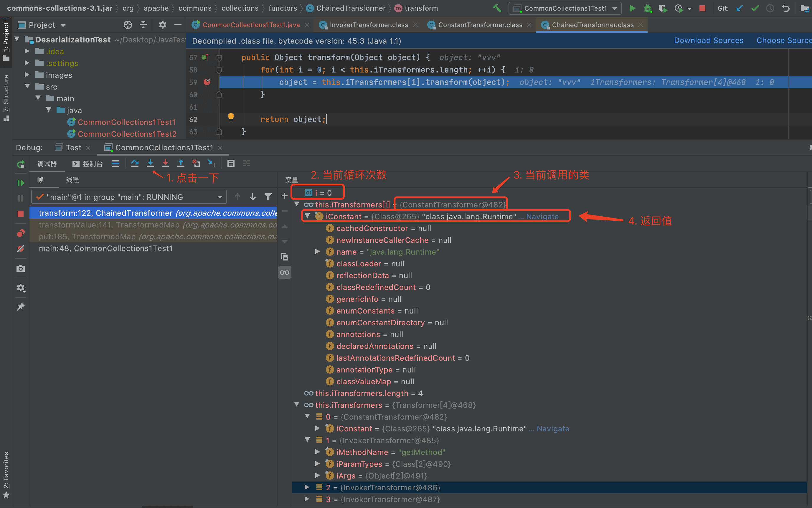Open the Structure tool window button
812x508 pixels.
click(x=6, y=98)
